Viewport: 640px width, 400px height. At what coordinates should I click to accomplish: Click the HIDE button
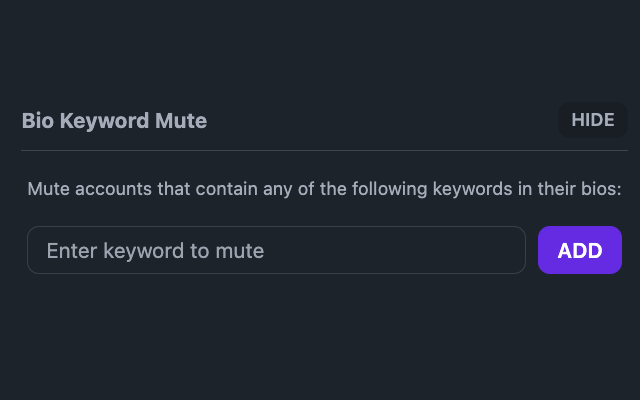[593, 120]
